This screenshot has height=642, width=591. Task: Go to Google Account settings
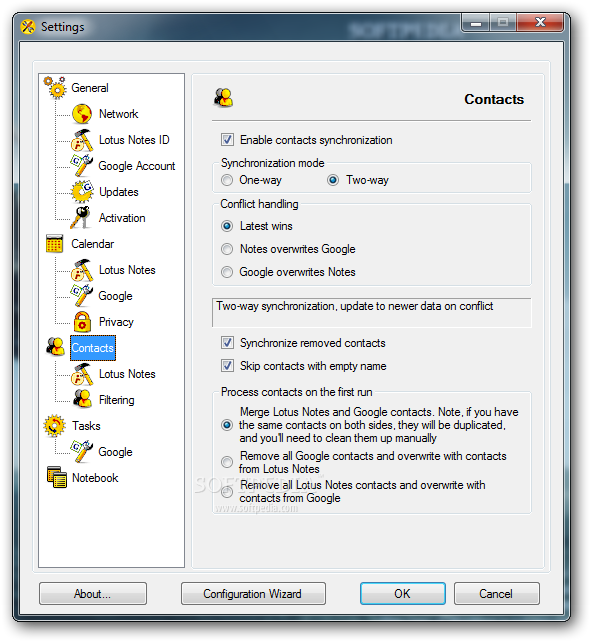click(136, 166)
